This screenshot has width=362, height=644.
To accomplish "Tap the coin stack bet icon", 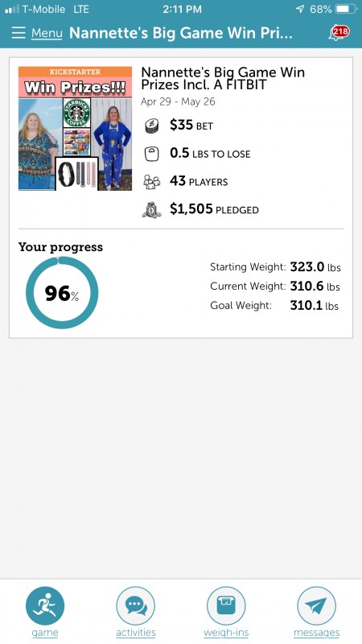I will [152, 126].
